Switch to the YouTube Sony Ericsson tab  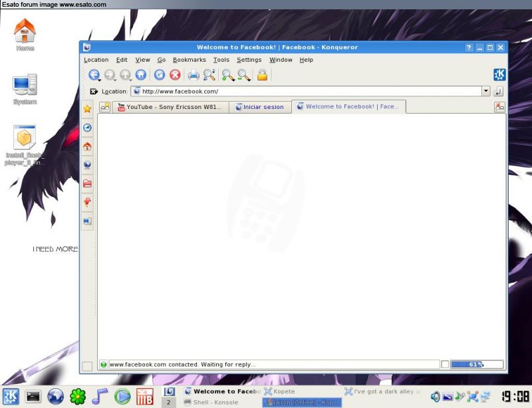pos(171,107)
